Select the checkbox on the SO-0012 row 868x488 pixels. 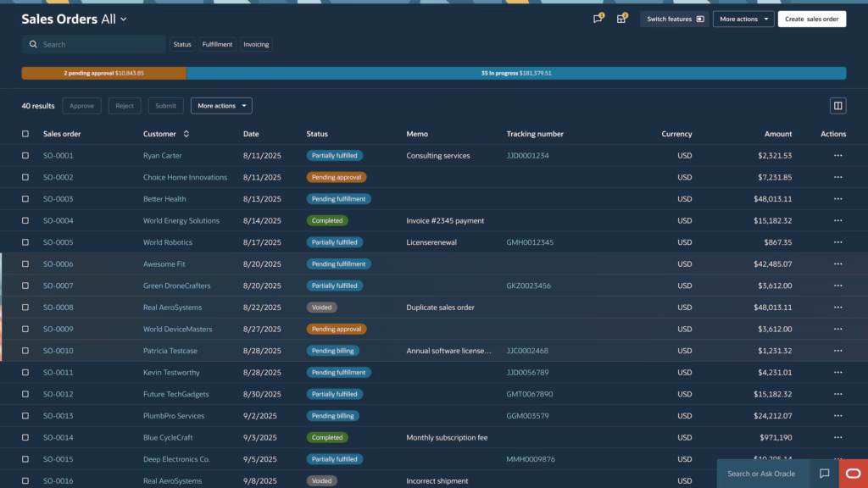point(25,394)
